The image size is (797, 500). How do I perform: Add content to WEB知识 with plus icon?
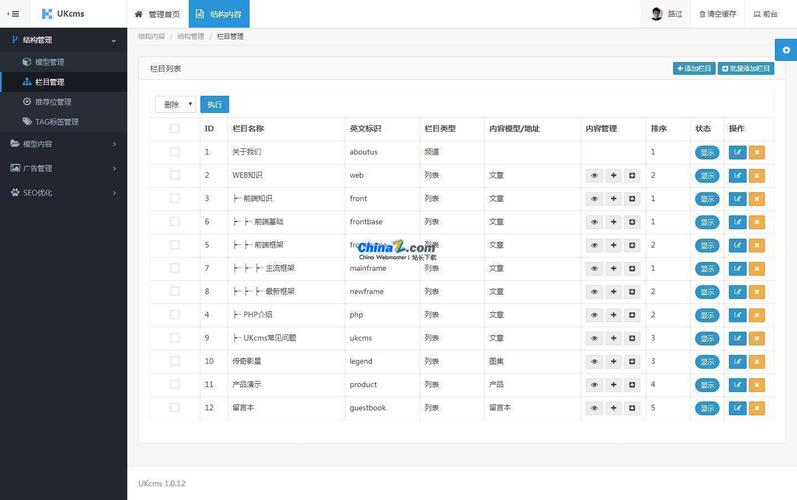tap(614, 175)
